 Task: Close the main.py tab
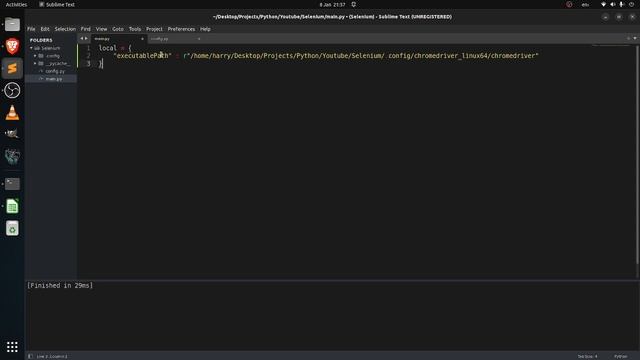(142, 39)
